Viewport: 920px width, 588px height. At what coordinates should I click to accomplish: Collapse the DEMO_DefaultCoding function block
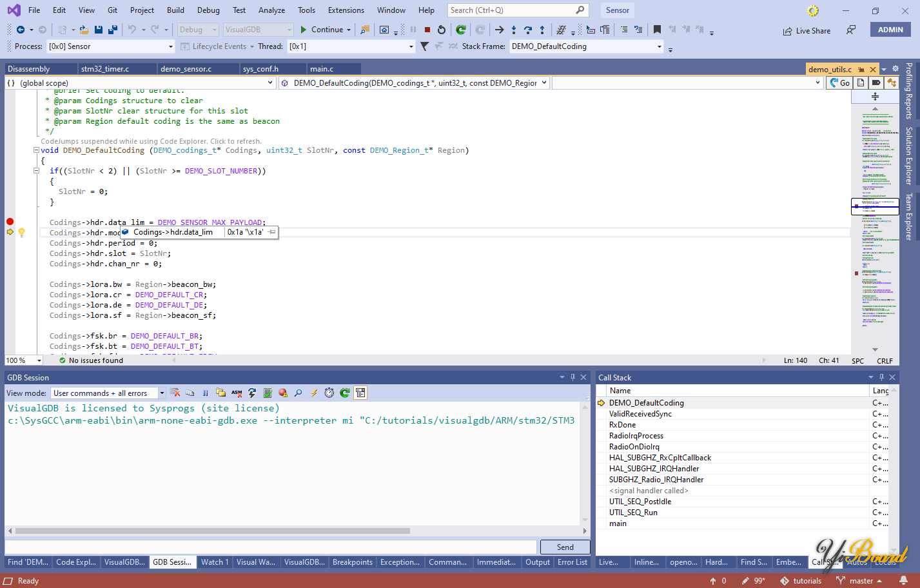(x=37, y=150)
